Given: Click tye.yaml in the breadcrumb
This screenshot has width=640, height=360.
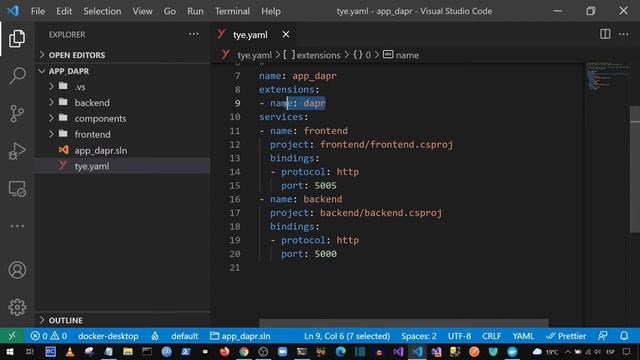Looking at the screenshot, I should click(254, 55).
